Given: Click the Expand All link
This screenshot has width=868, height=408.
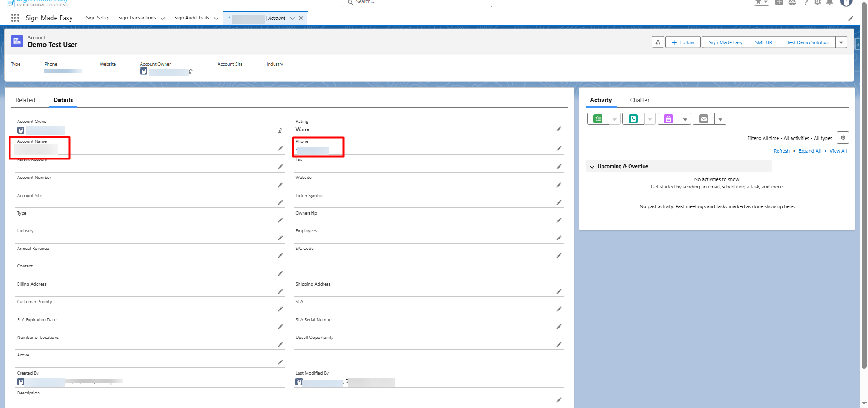Looking at the screenshot, I should click(809, 151).
